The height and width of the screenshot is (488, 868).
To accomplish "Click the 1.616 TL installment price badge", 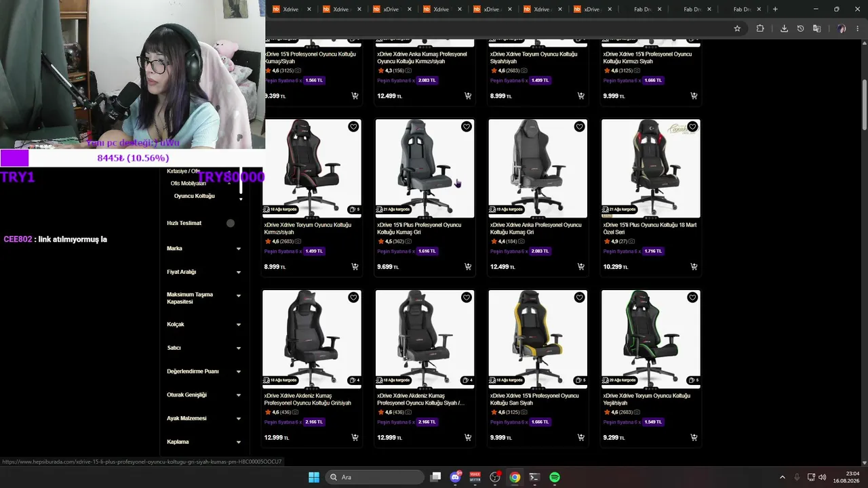I will click(x=428, y=251).
